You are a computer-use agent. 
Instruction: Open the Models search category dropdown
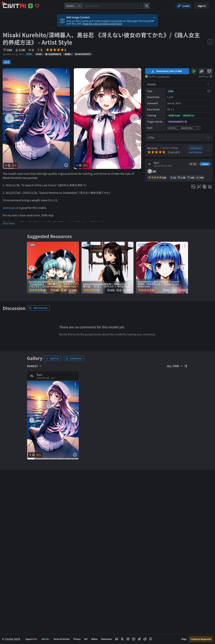click(x=73, y=6)
